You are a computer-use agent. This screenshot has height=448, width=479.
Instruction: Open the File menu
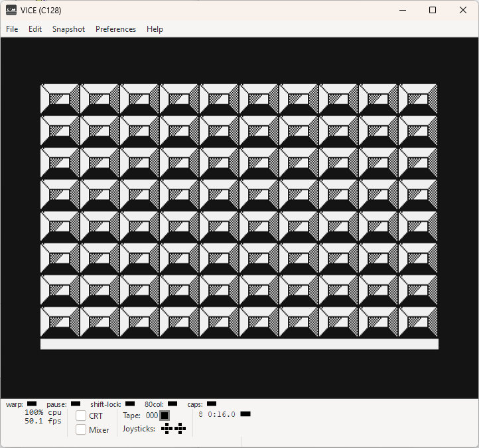12,29
